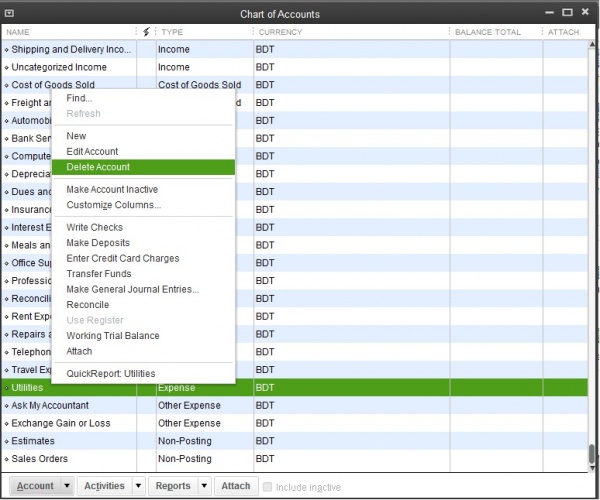Select Make General Journal Entries option
Image resolution: width=600 pixels, height=500 pixels.
point(132,289)
